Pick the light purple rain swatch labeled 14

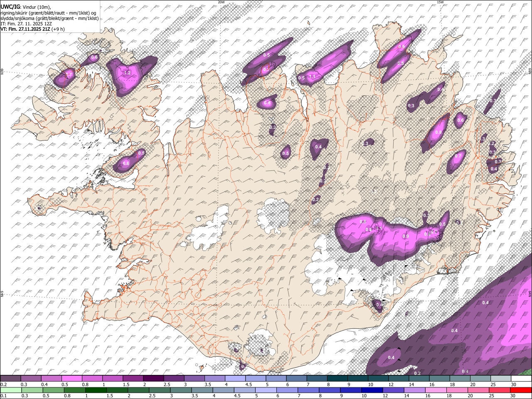[414, 390]
